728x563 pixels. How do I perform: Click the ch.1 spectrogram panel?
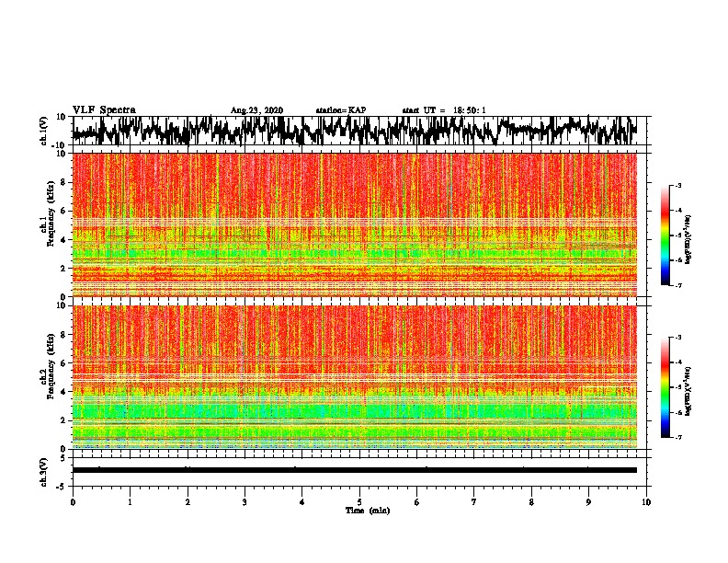354,224
